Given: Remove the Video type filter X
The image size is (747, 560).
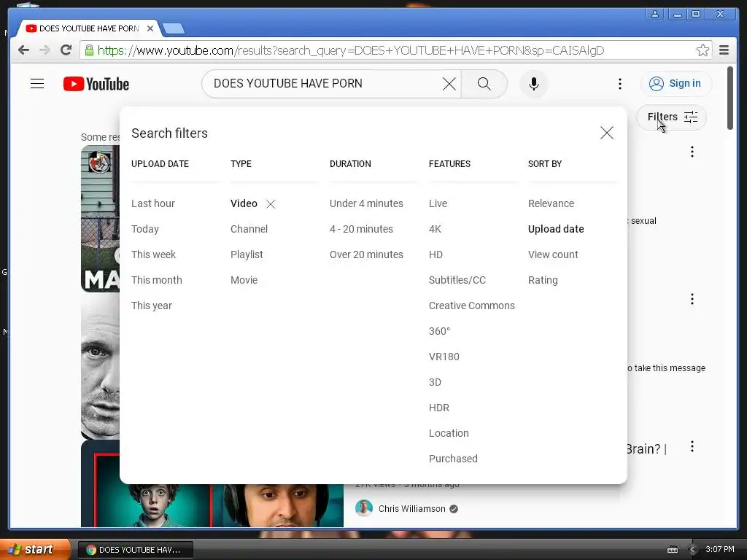Looking at the screenshot, I should [x=271, y=204].
